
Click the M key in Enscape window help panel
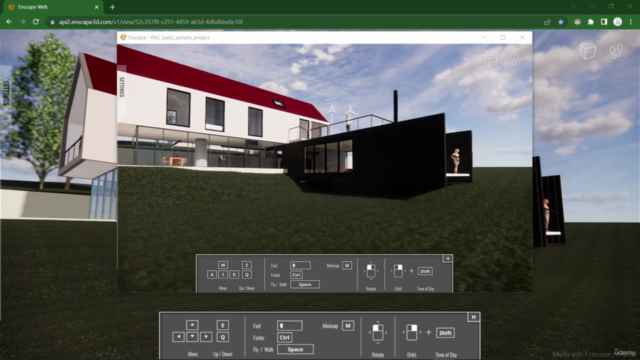pos(347,265)
